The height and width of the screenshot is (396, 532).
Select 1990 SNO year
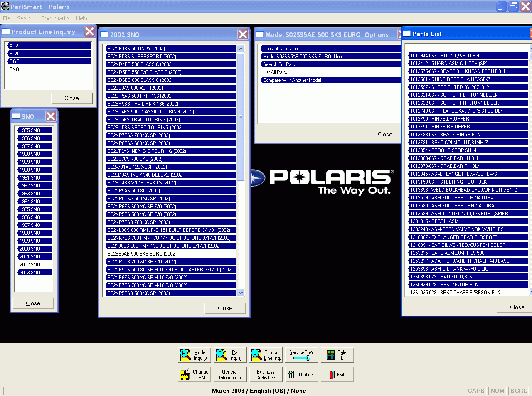click(x=35, y=170)
